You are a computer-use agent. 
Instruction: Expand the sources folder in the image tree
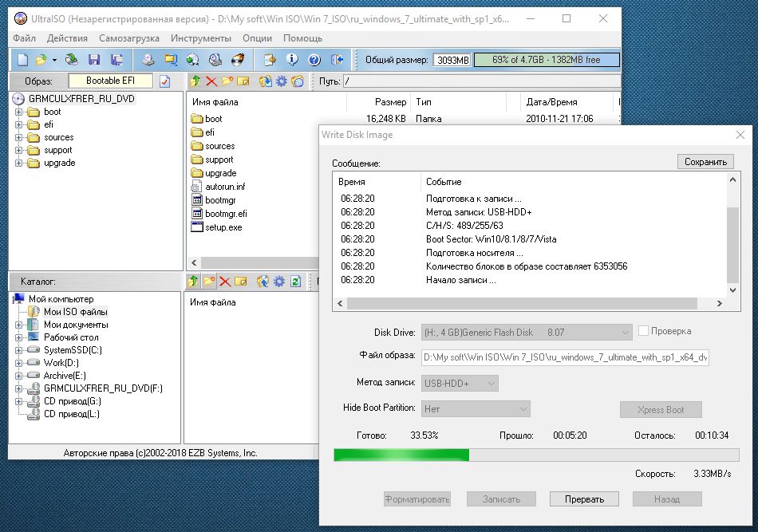pyautogui.click(x=18, y=137)
